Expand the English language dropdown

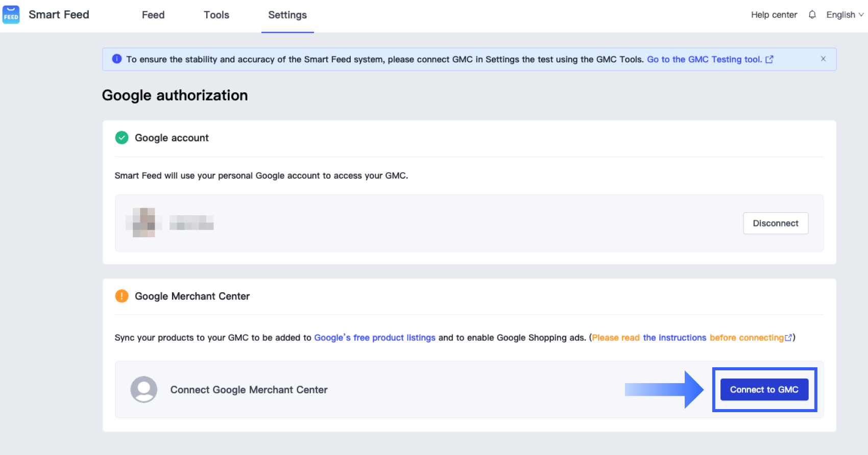(845, 15)
